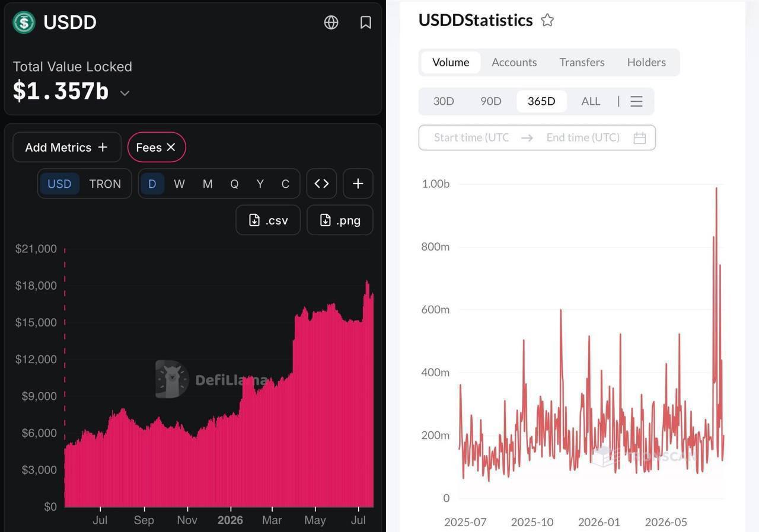Select the 90D time range

click(x=491, y=101)
